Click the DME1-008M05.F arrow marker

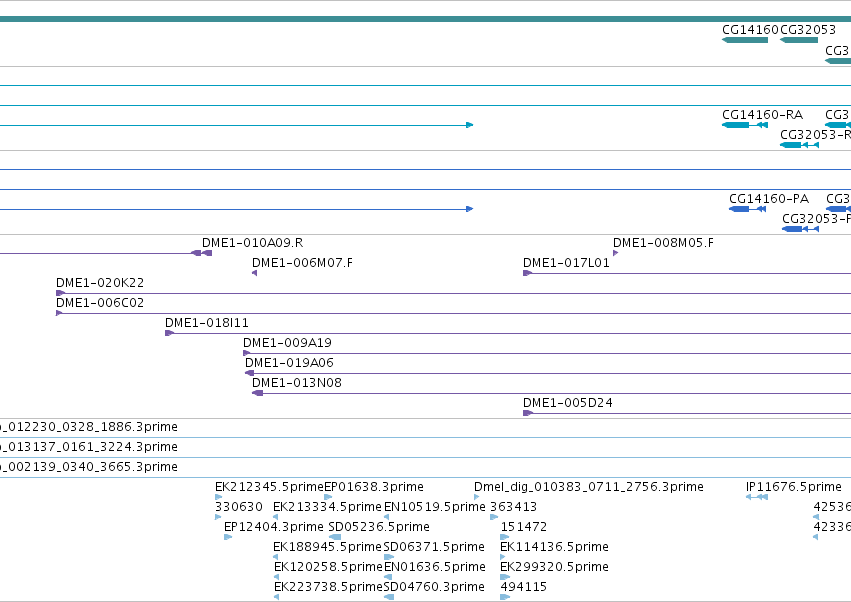point(615,253)
